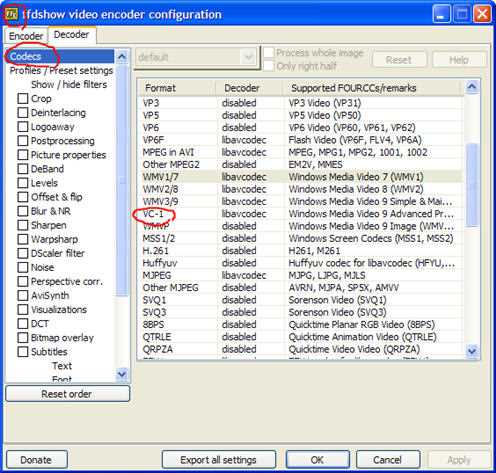Select the VC-1 decoder setting cell
The image size is (496, 473).
point(244,214)
